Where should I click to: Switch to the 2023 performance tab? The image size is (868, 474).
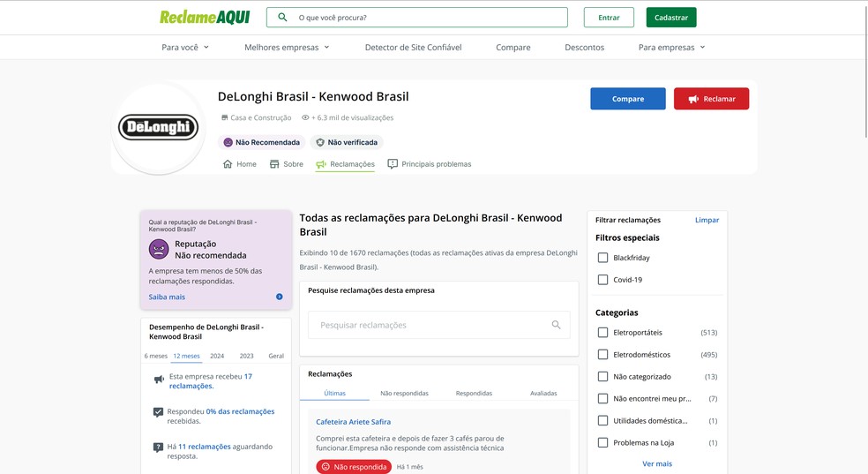[x=246, y=356]
